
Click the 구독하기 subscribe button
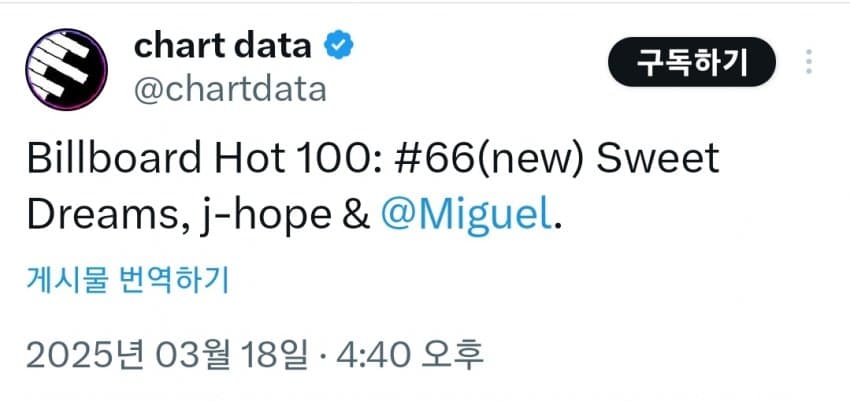tap(692, 62)
